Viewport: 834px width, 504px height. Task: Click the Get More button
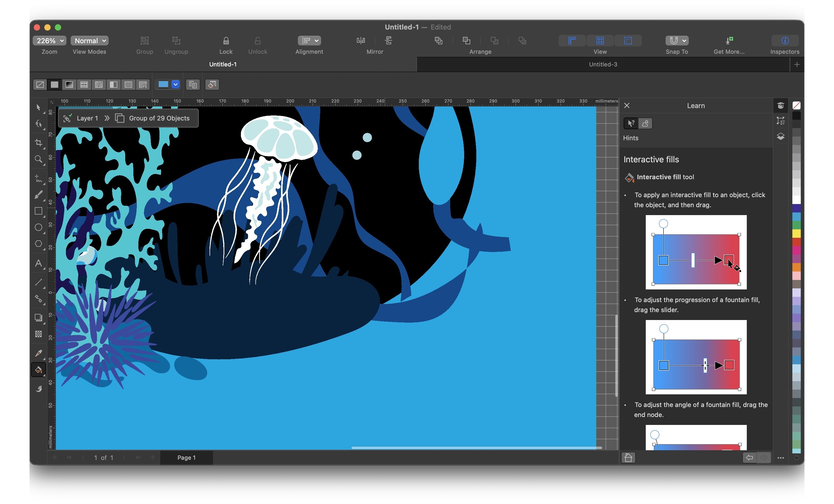pos(729,45)
